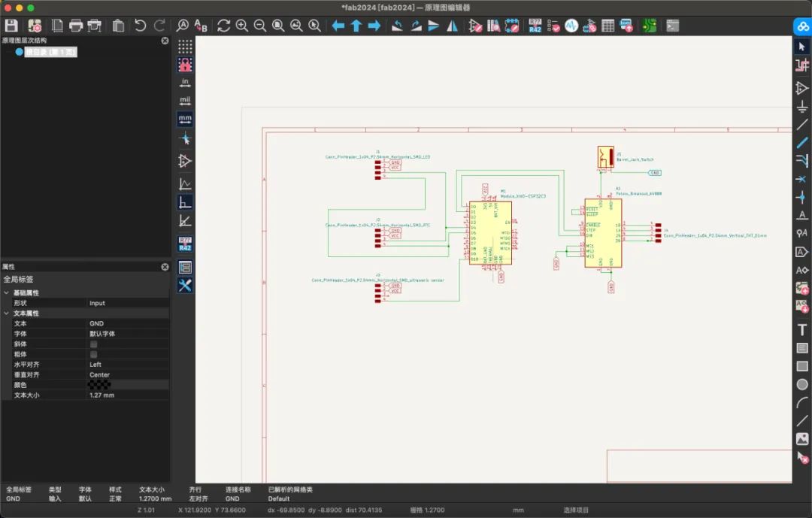This screenshot has width=812, height=518.
Task: Switch units to inches
Action: [x=185, y=83]
